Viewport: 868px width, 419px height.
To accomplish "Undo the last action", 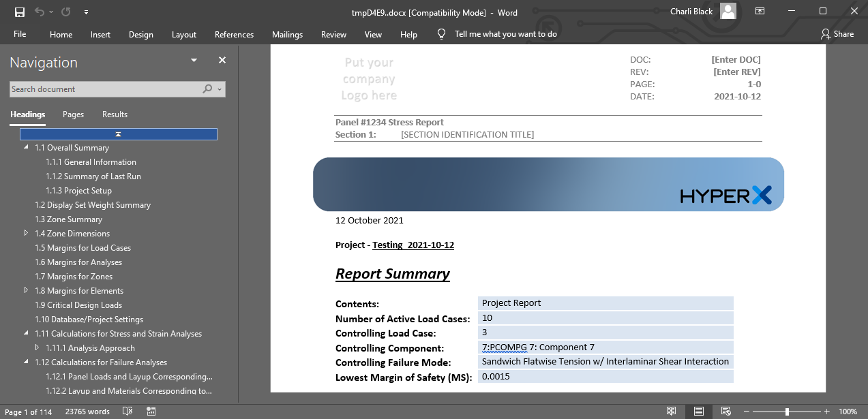I will pyautogui.click(x=39, y=12).
